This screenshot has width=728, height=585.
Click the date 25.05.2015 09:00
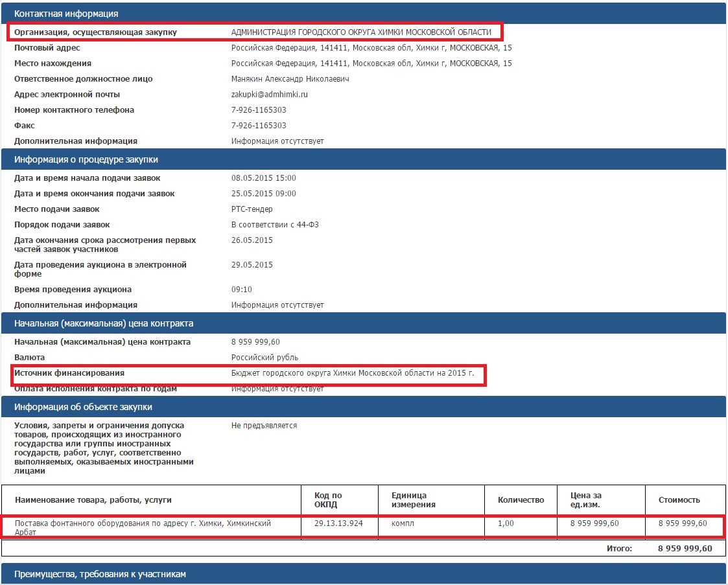coord(263,194)
